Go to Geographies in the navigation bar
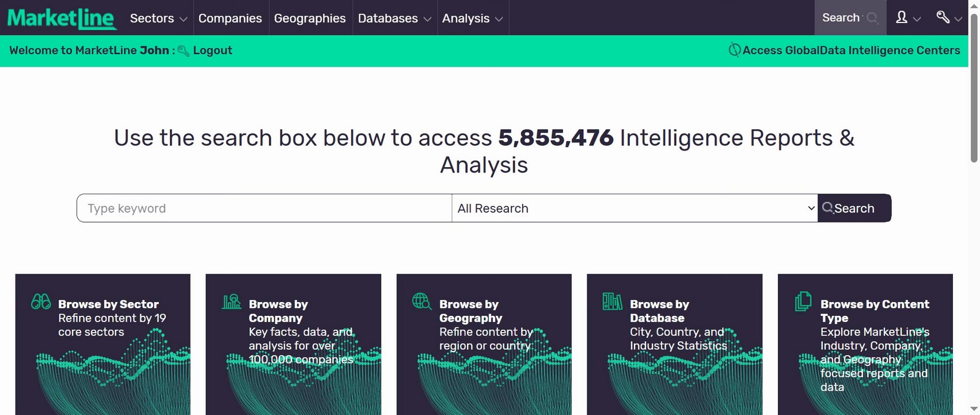 310,18
